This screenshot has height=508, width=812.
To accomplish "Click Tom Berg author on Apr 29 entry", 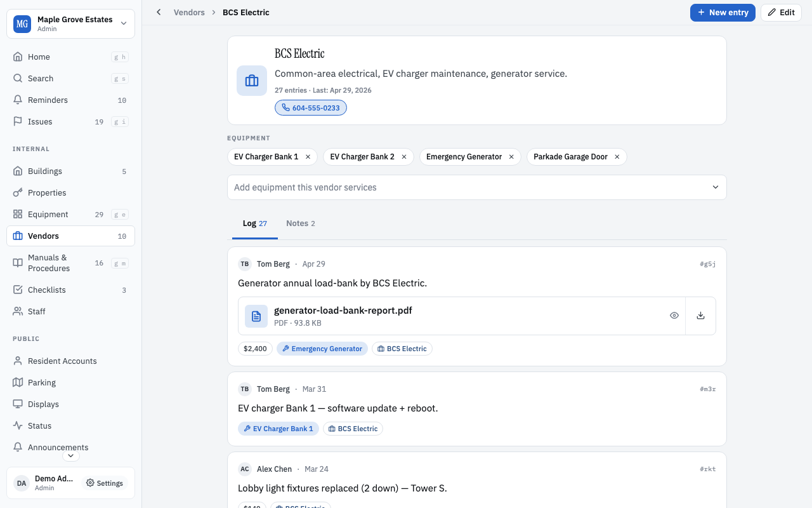I will point(273,264).
